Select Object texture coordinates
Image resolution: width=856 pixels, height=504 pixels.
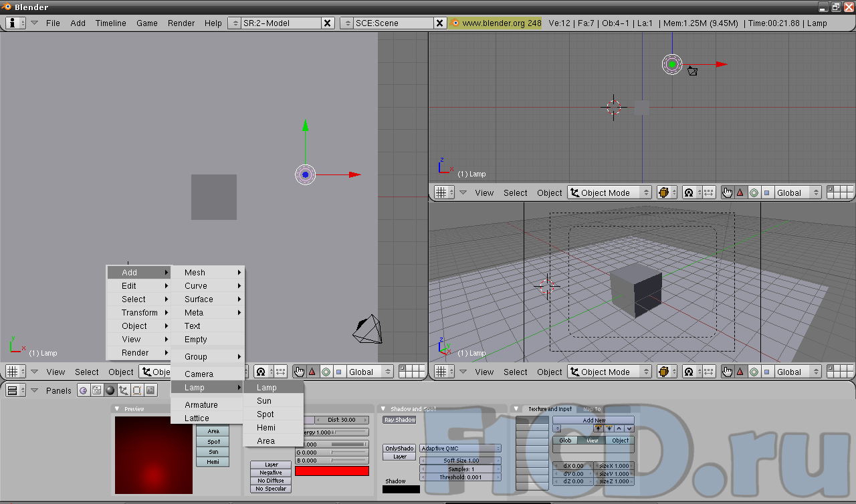click(x=620, y=440)
